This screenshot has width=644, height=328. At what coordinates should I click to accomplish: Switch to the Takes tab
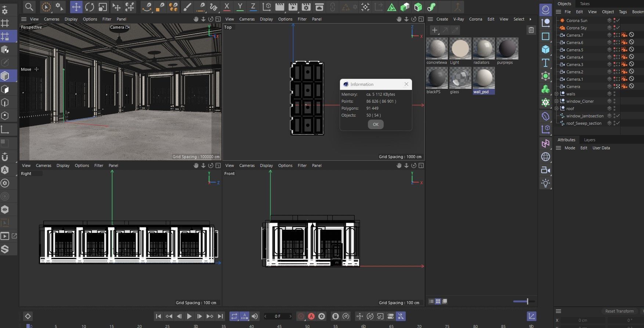point(585,4)
